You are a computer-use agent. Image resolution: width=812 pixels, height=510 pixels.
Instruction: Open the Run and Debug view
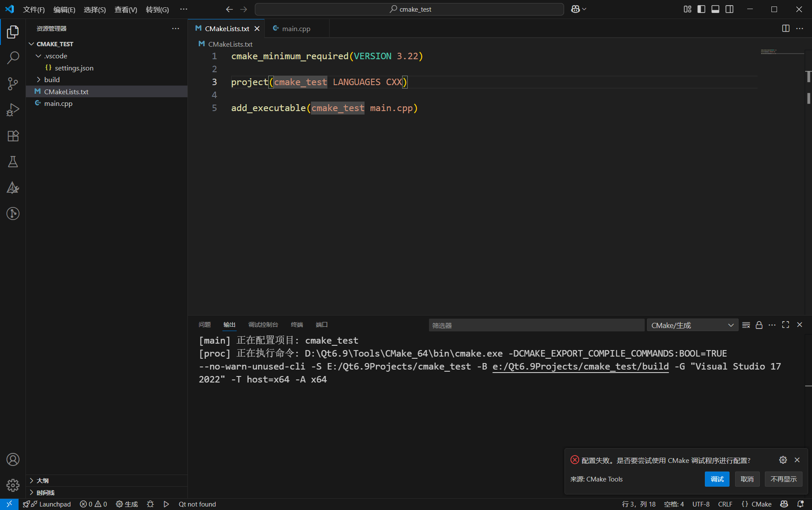tap(13, 109)
